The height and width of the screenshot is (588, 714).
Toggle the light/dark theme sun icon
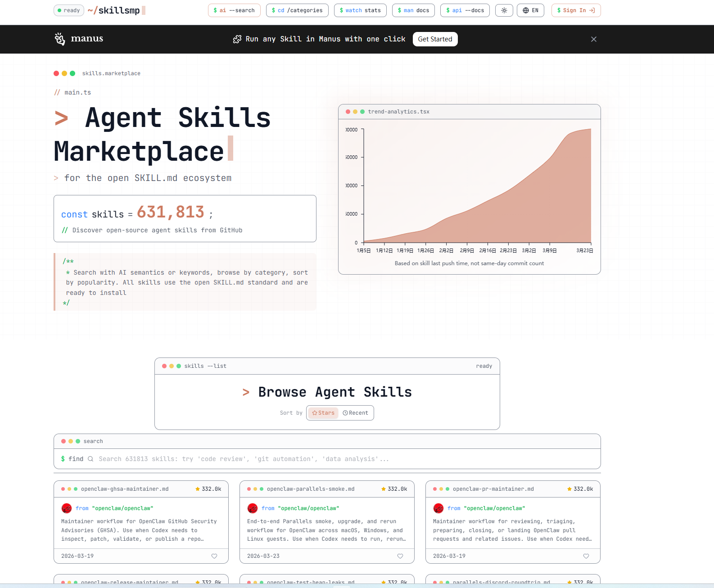504,10
